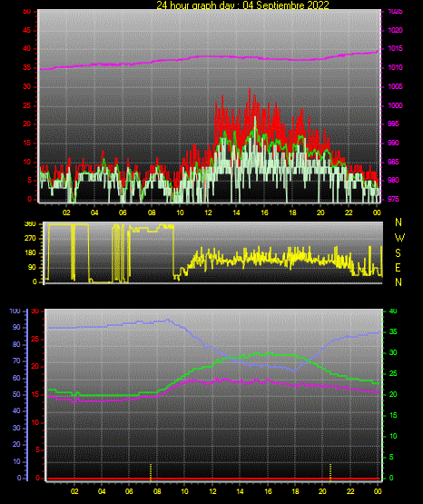Click the graph title 04 Septiembre 2022
Viewport: 423px width, 504px height.
pos(286,5)
